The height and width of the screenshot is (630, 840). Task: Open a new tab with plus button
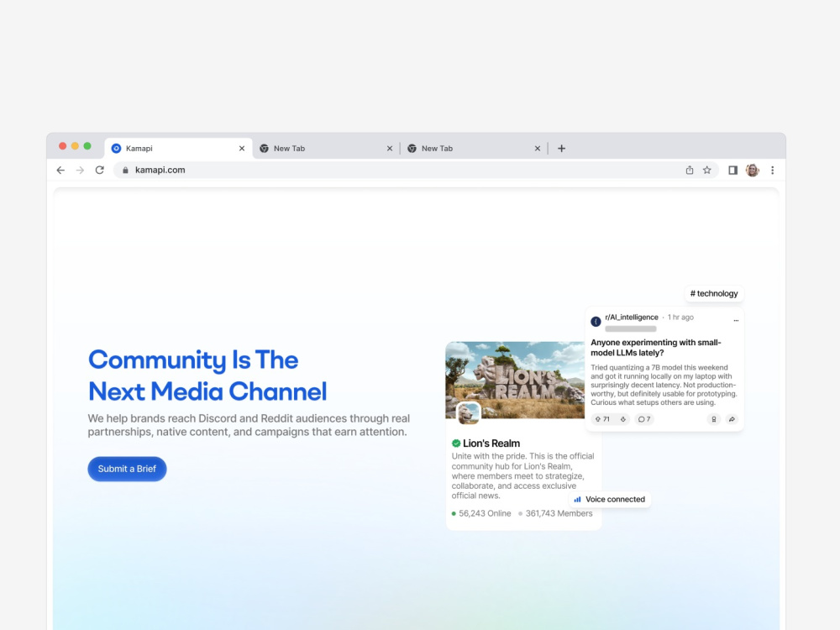pyautogui.click(x=561, y=149)
